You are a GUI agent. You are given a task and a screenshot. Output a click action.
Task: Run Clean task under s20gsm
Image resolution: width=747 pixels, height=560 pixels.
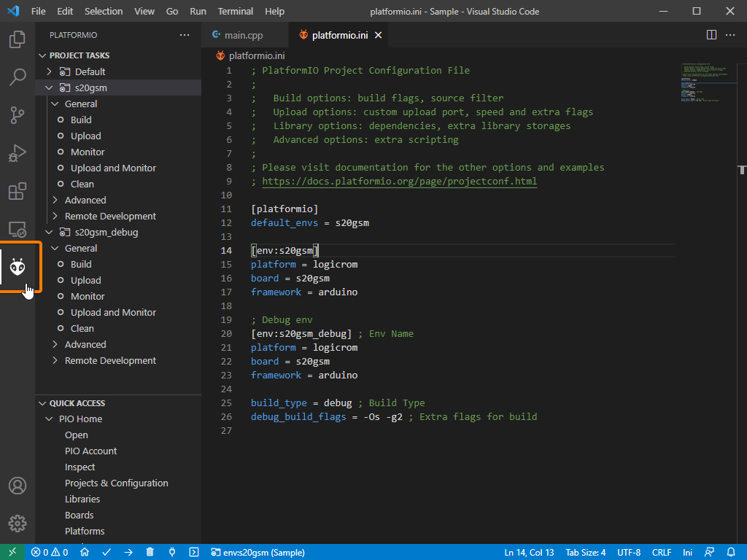click(x=82, y=184)
